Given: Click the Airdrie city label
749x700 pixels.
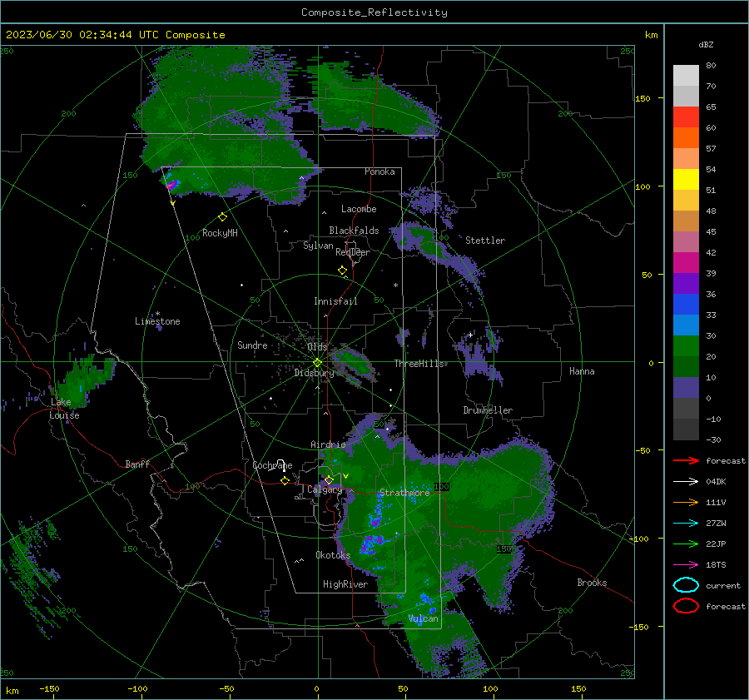Looking at the screenshot, I should (x=328, y=444).
